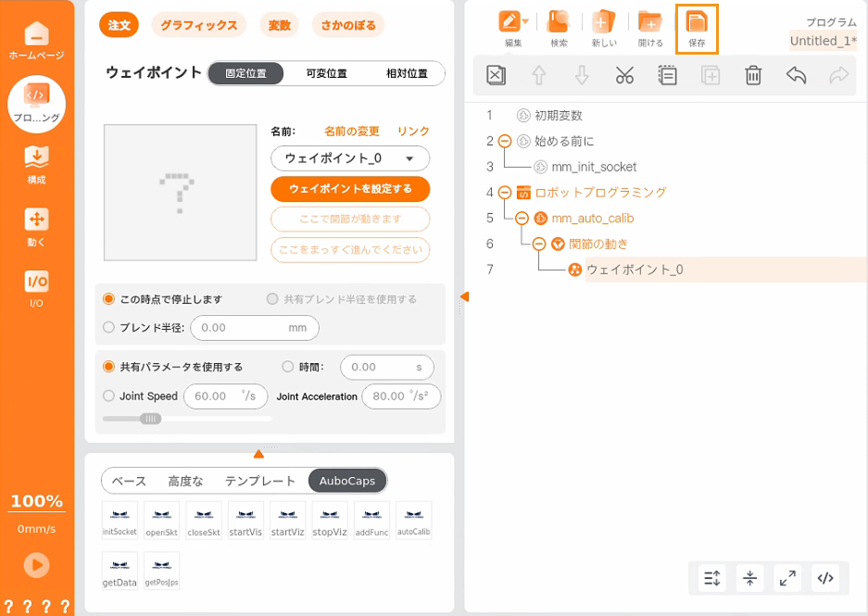Click the ウェイポイントを設定する button
The width and height of the screenshot is (868, 616).
coord(350,189)
